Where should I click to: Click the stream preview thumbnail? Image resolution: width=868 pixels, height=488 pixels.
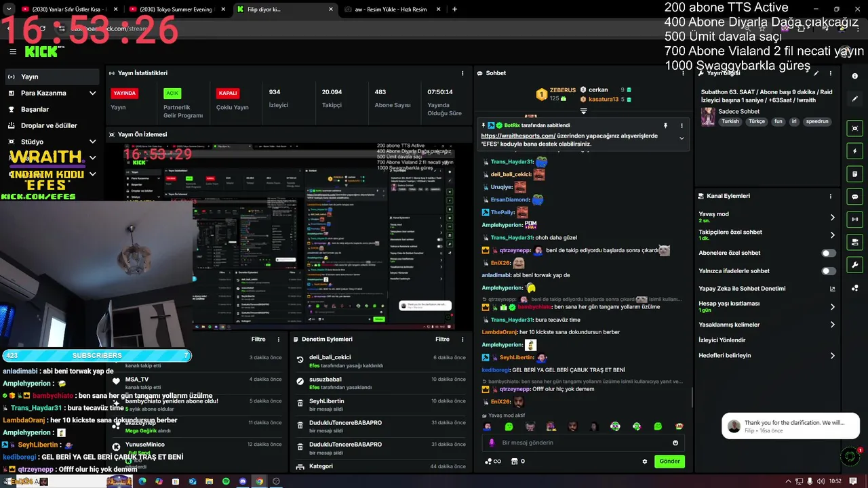[x=290, y=235]
